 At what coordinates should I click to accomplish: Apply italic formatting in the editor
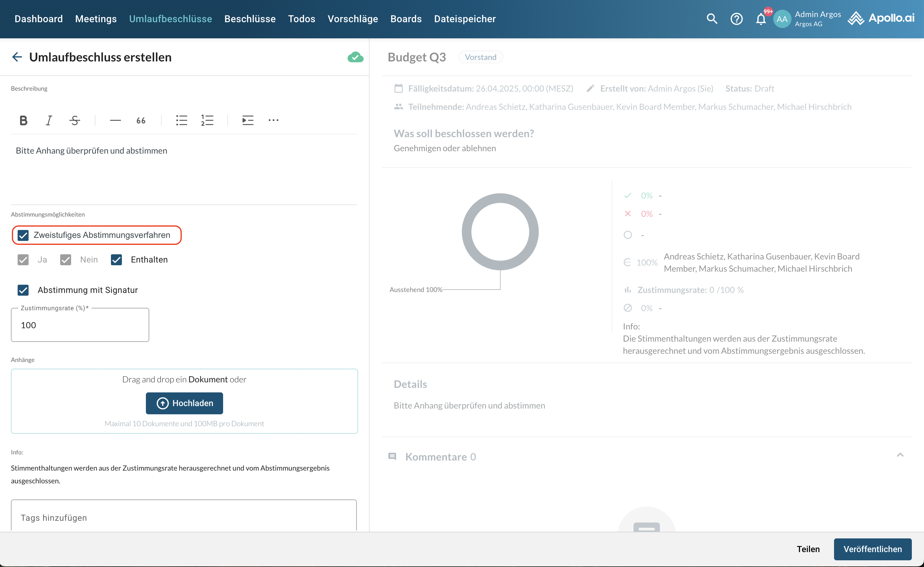(x=49, y=120)
